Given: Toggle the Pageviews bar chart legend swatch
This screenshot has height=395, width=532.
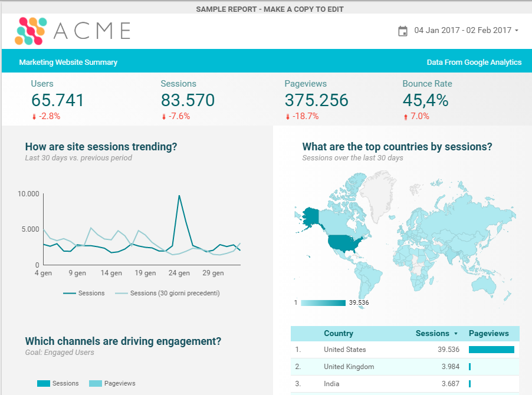Looking at the screenshot, I should point(96,383).
